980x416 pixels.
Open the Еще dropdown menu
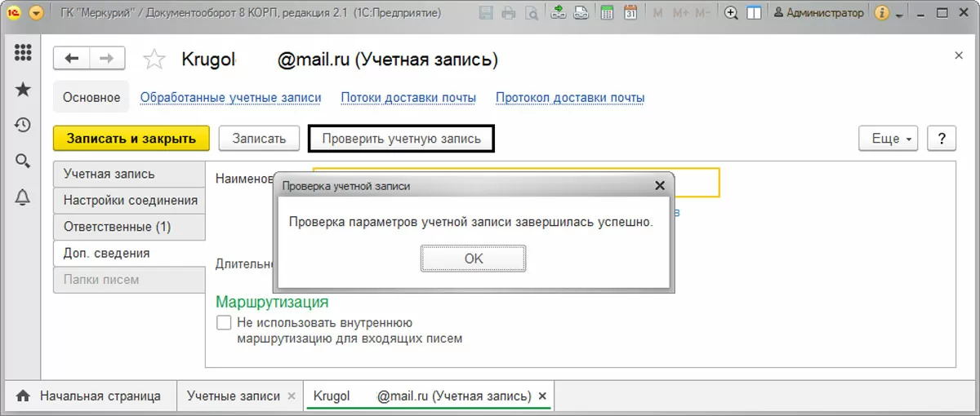point(889,139)
